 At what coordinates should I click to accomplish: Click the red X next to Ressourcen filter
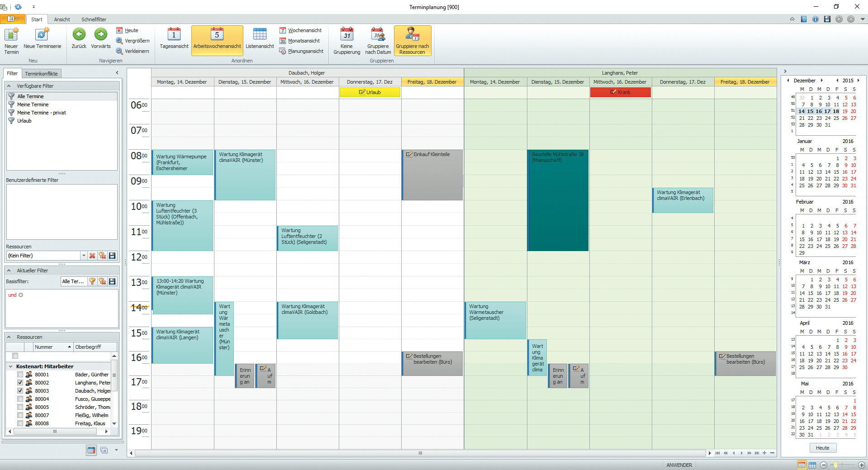pyautogui.click(x=92, y=256)
